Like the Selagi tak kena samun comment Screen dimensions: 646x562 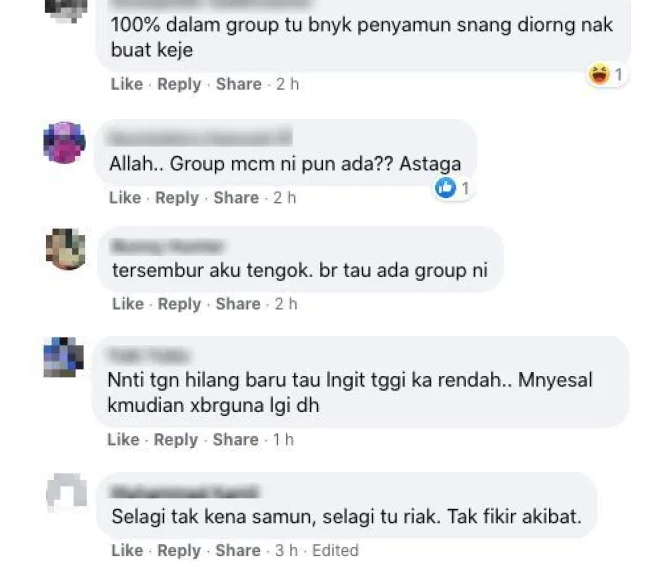(127, 550)
